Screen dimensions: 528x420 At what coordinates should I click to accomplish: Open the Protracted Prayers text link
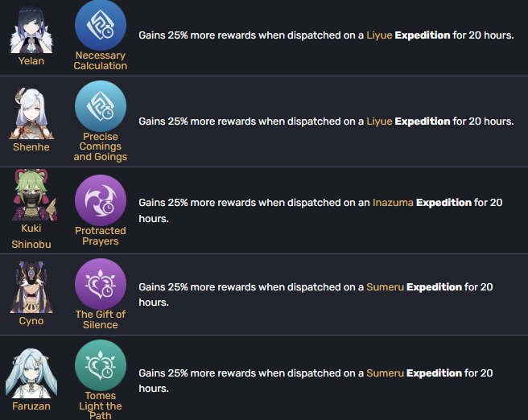[x=101, y=236]
